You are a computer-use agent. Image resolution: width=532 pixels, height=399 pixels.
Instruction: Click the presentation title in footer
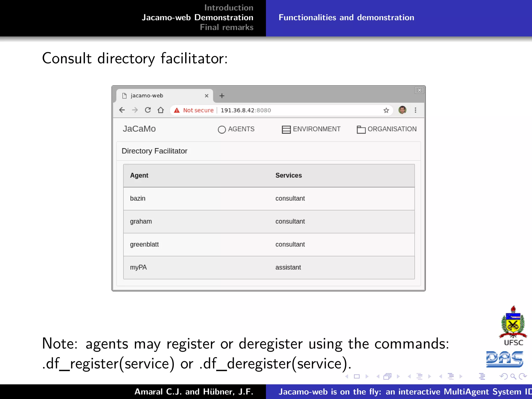405,392
